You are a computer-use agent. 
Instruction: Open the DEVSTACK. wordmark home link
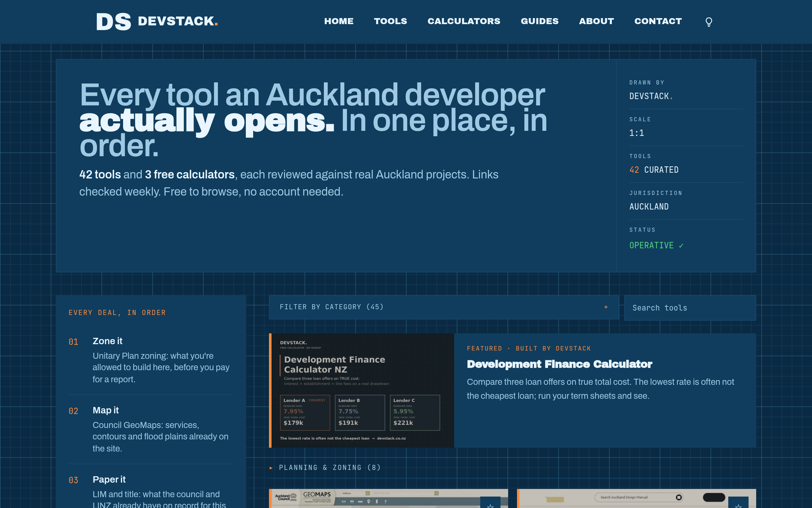(x=178, y=21)
